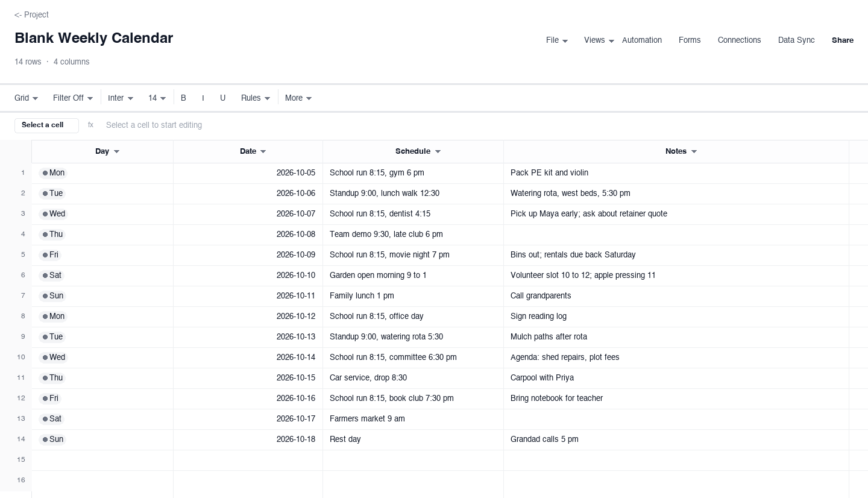
Task: Open the Notes column header menu
Action: 694,151
